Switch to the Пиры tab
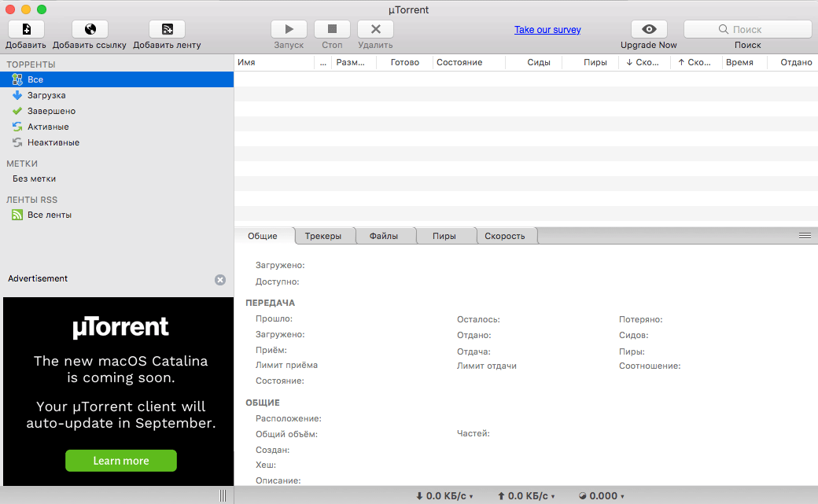Screen dimensions: 818x504 point(444,236)
